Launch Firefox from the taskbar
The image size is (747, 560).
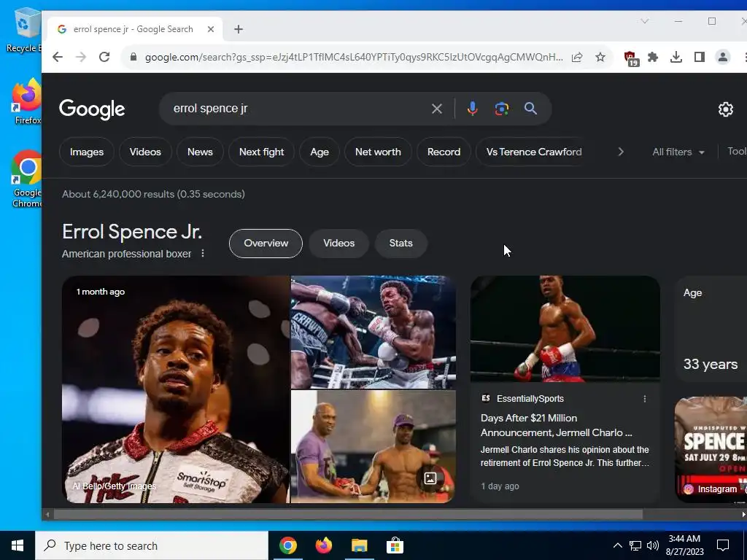click(324, 545)
